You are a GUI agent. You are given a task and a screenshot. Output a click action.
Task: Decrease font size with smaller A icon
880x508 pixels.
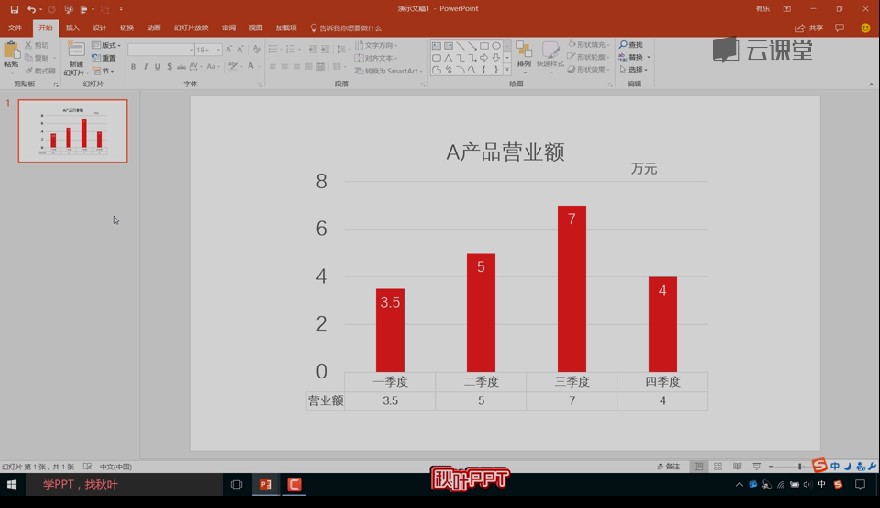click(240, 49)
